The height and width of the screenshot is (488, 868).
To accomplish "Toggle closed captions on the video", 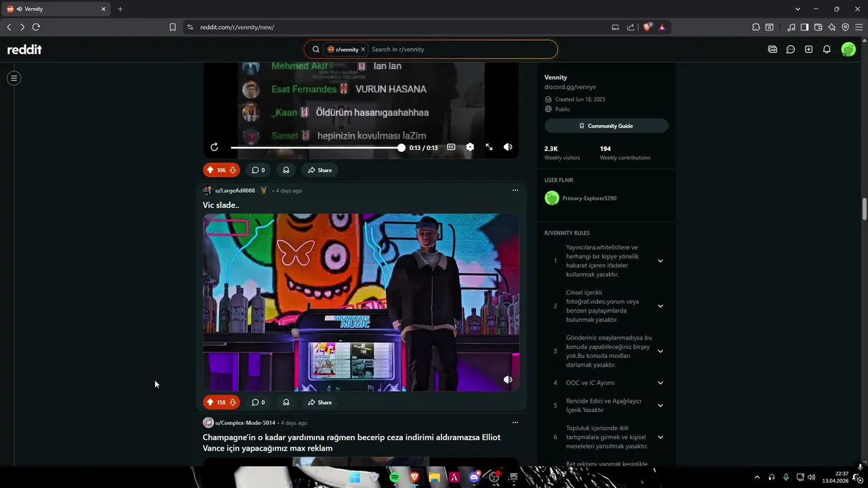I will click(451, 147).
